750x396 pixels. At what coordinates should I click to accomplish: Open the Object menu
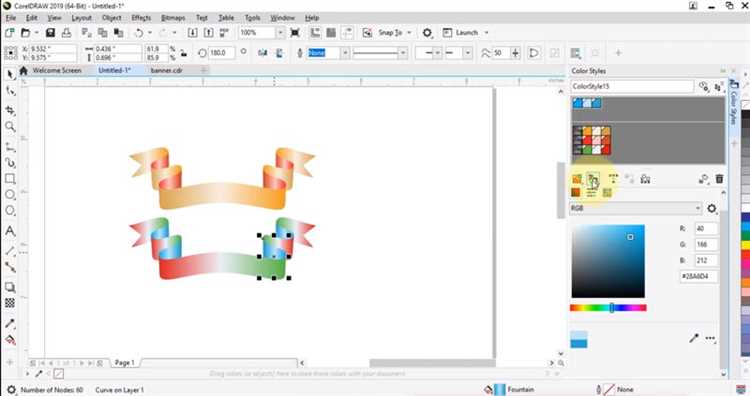[x=111, y=18]
